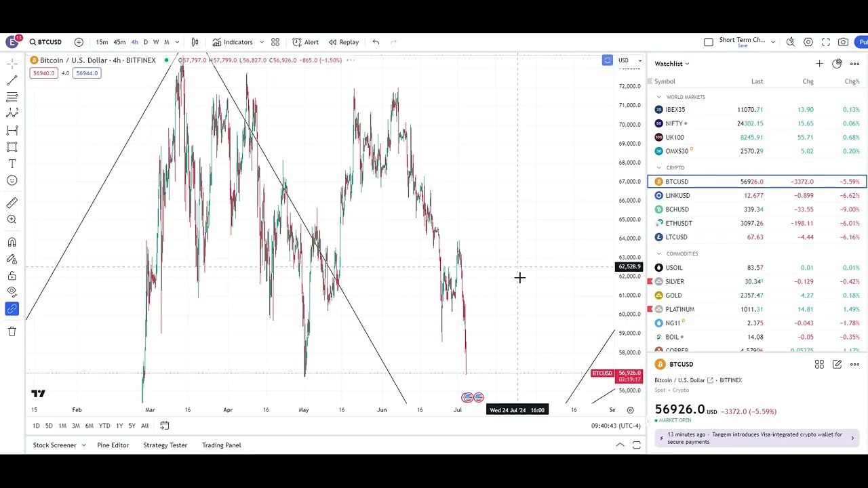The image size is (868, 488).
Task: Open the watchlist three-dots menu
Action: 854,64
